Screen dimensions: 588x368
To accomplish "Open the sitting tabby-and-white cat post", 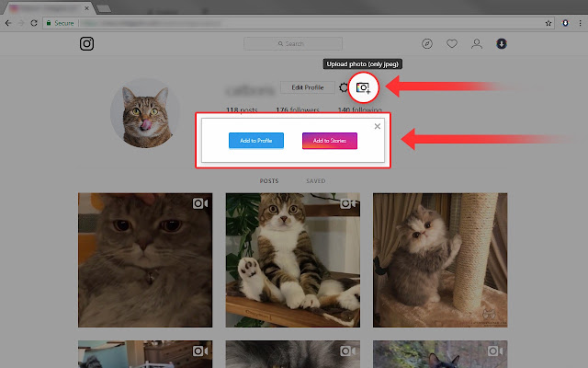I will tap(293, 259).
